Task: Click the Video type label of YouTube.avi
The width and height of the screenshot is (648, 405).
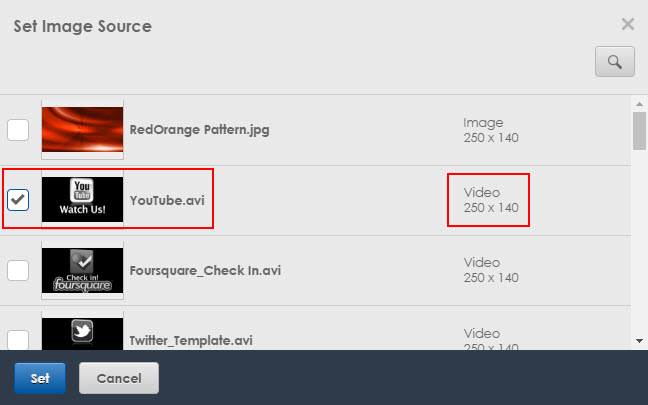Action: click(x=482, y=193)
